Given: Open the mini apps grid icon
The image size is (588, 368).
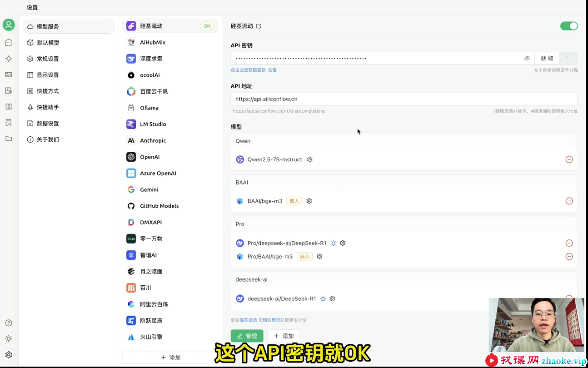Looking at the screenshot, I should (x=9, y=106).
